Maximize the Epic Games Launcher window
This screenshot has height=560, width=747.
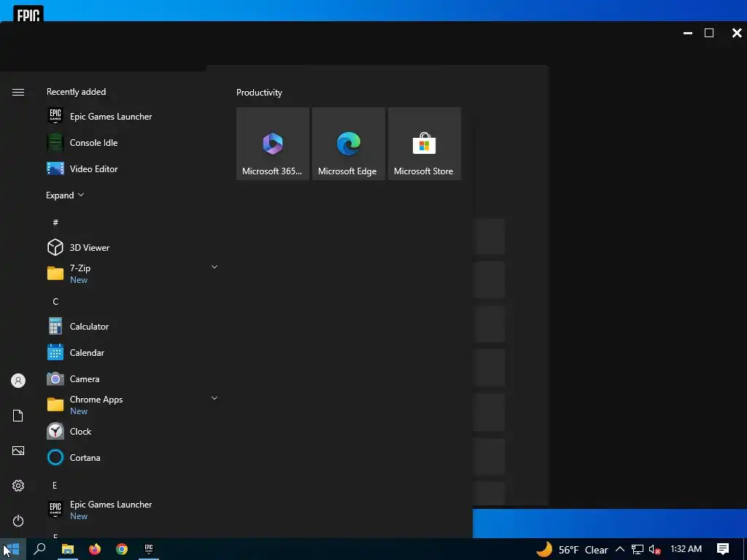coord(709,33)
